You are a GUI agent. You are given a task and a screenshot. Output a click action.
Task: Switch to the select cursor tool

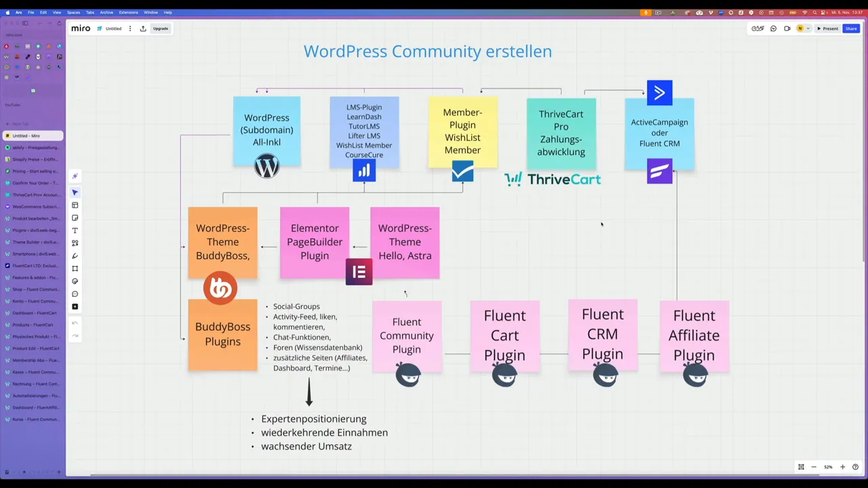(x=75, y=192)
